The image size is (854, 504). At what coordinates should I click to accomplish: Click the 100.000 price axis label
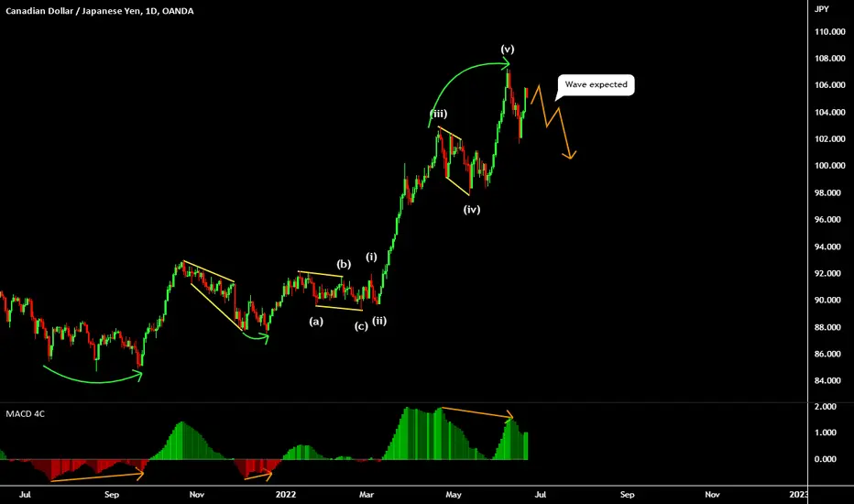(x=829, y=166)
